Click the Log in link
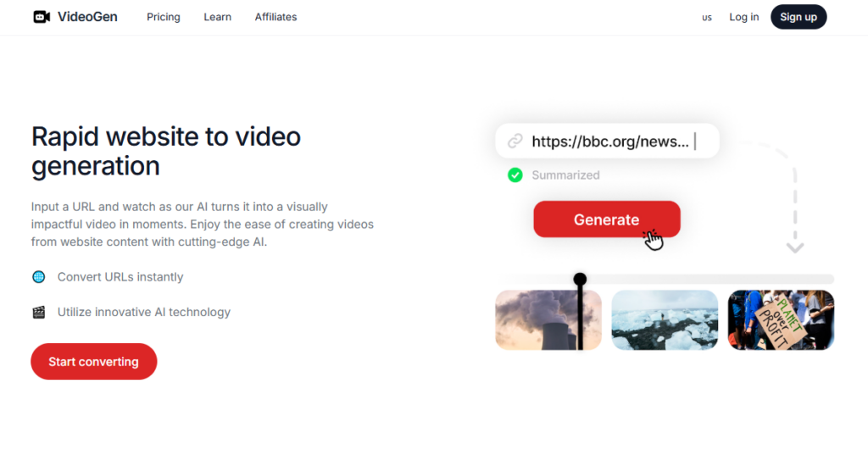 pyautogui.click(x=744, y=17)
